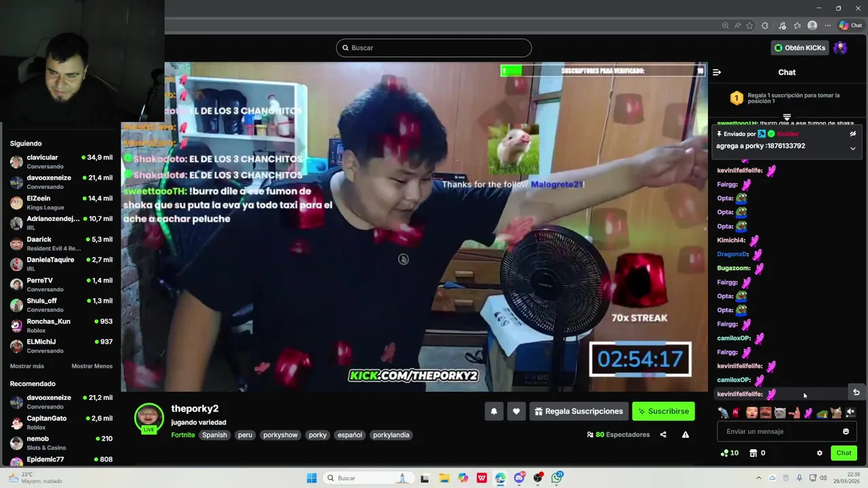Click Kimichi4 username in chat
This screenshot has width=868, height=488.
click(730, 240)
